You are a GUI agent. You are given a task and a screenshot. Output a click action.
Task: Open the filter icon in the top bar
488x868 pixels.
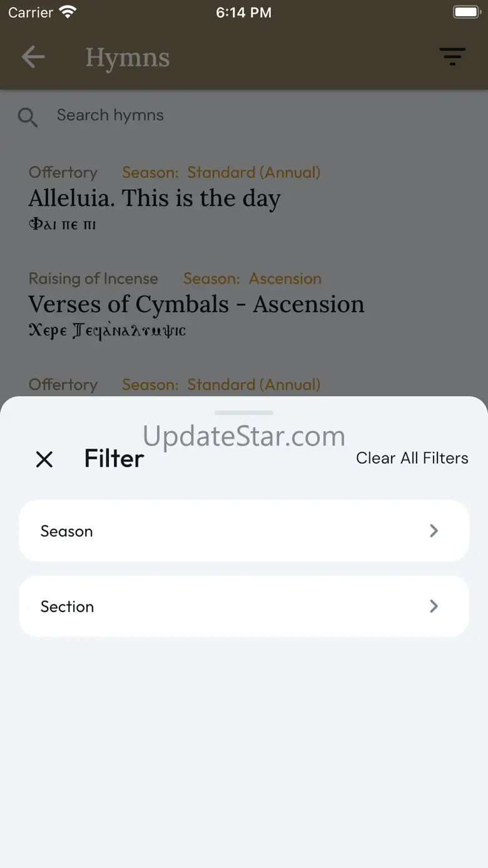coord(452,57)
